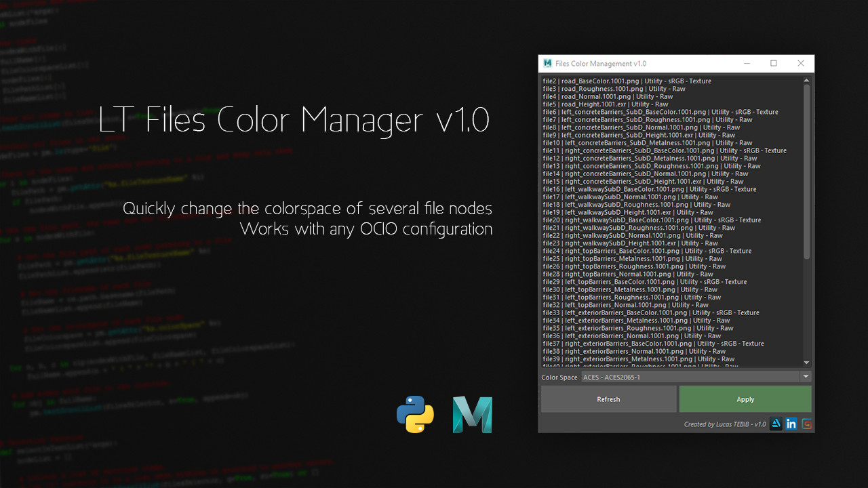Click the Maya logo beside the Python logo
This screenshot has height=488, width=868.
[x=471, y=414]
